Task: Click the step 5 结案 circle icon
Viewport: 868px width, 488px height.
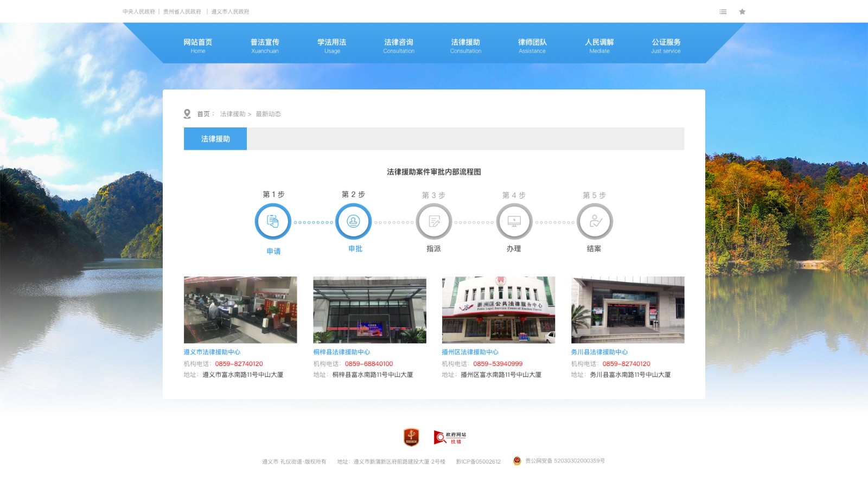Action: (595, 221)
